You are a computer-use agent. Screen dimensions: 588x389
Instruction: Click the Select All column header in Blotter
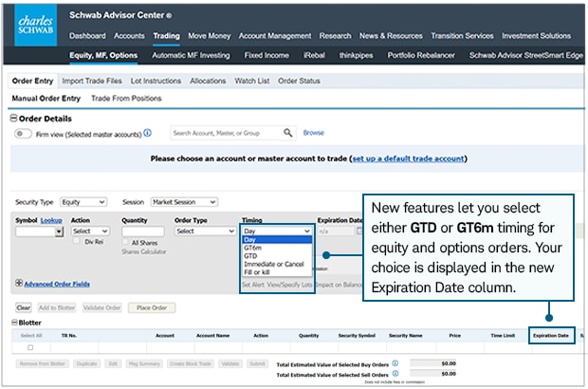(x=31, y=335)
